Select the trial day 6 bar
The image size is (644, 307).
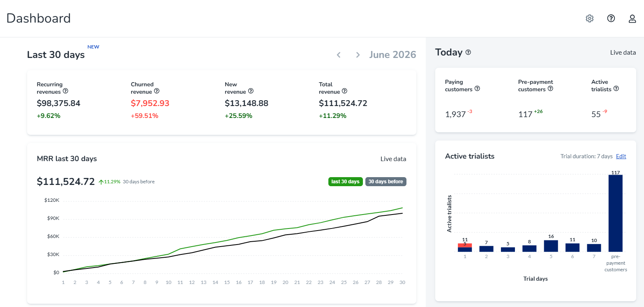pyautogui.click(x=572, y=247)
